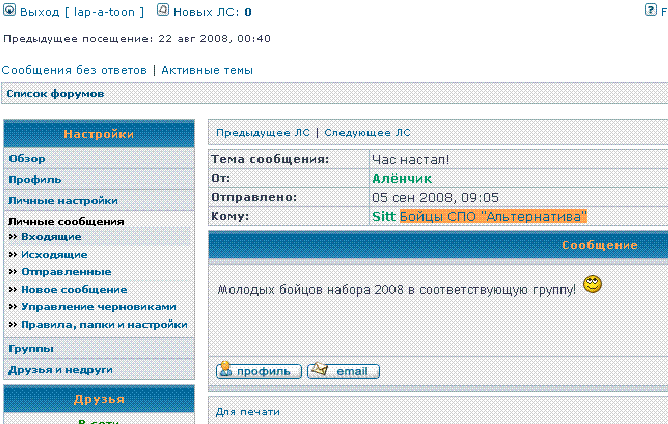Open Активные темы link

[x=207, y=70]
